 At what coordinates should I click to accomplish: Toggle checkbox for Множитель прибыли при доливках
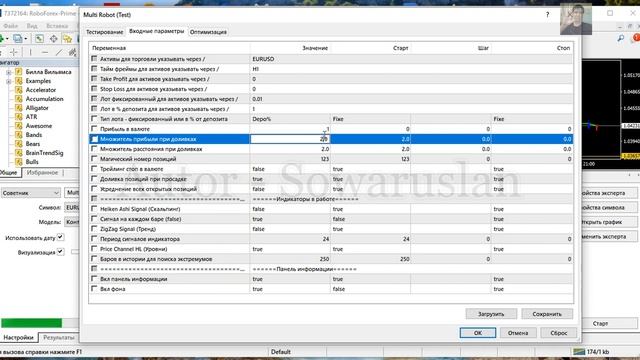tap(94, 139)
